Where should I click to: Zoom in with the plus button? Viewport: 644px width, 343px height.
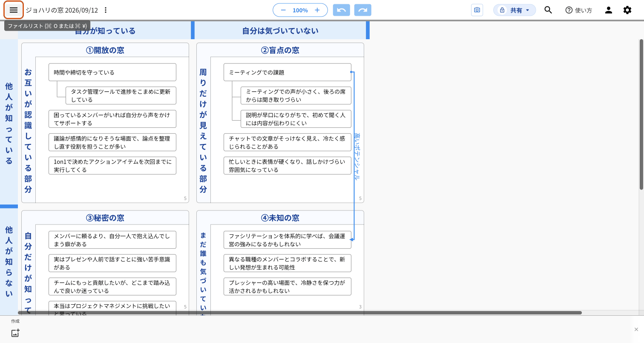[x=317, y=10]
